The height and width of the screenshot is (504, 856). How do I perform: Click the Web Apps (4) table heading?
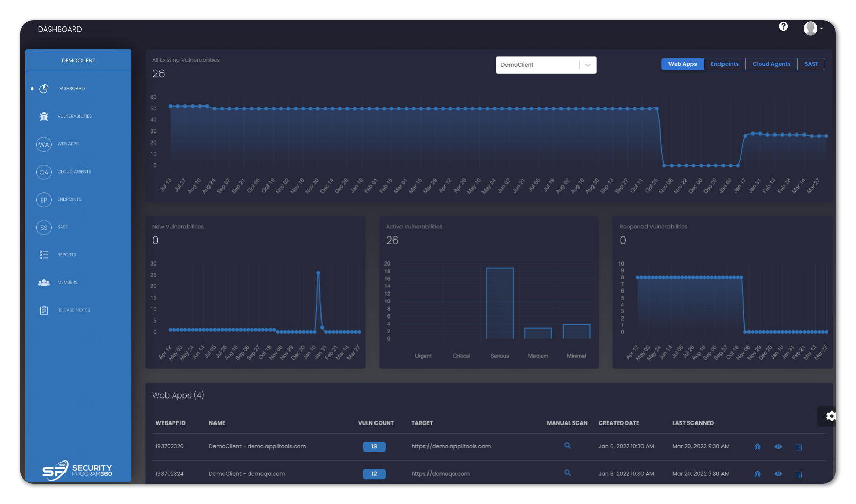point(178,395)
